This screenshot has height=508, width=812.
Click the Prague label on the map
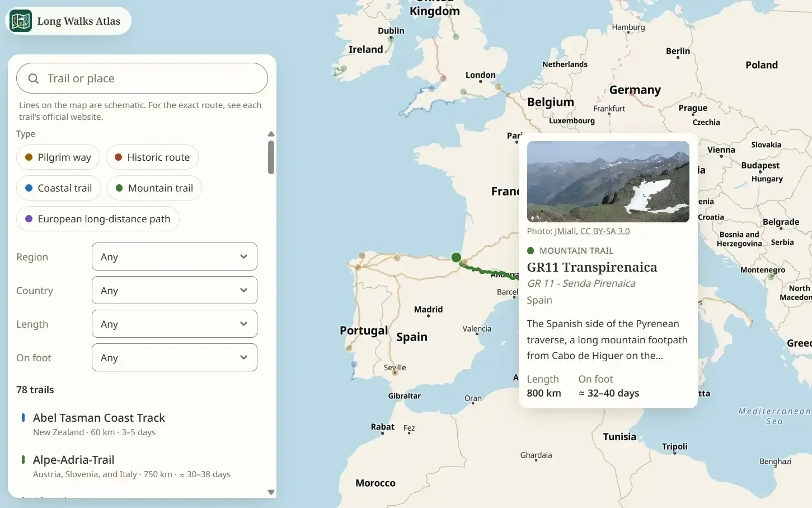[x=693, y=108]
